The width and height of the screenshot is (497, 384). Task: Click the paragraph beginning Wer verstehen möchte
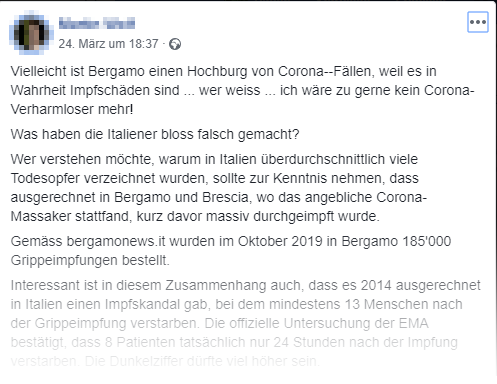pos(219,188)
